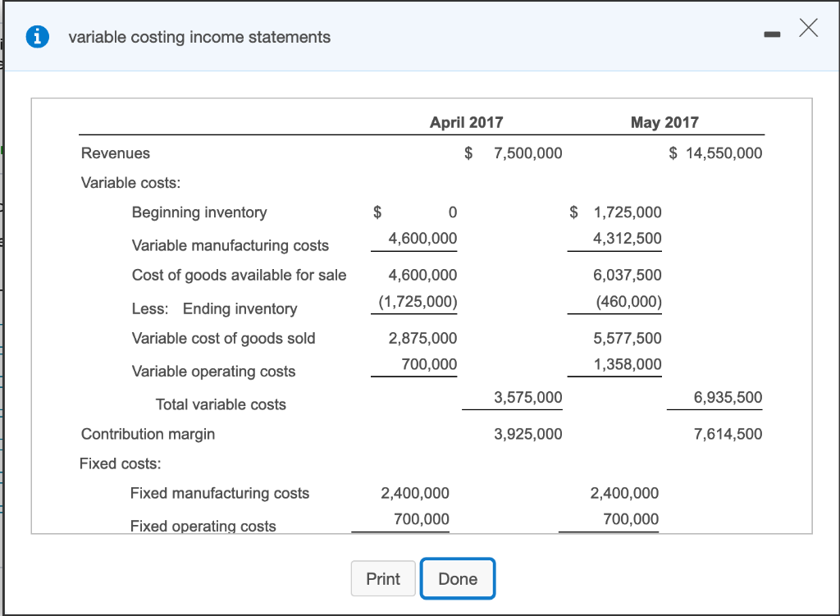The height and width of the screenshot is (616, 840).
Task: Click the Less: Ending inventory label
Action: tap(214, 308)
